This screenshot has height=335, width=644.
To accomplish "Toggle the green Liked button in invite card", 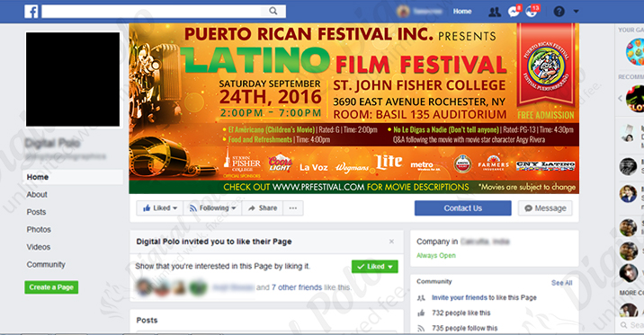I will (374, 267).
